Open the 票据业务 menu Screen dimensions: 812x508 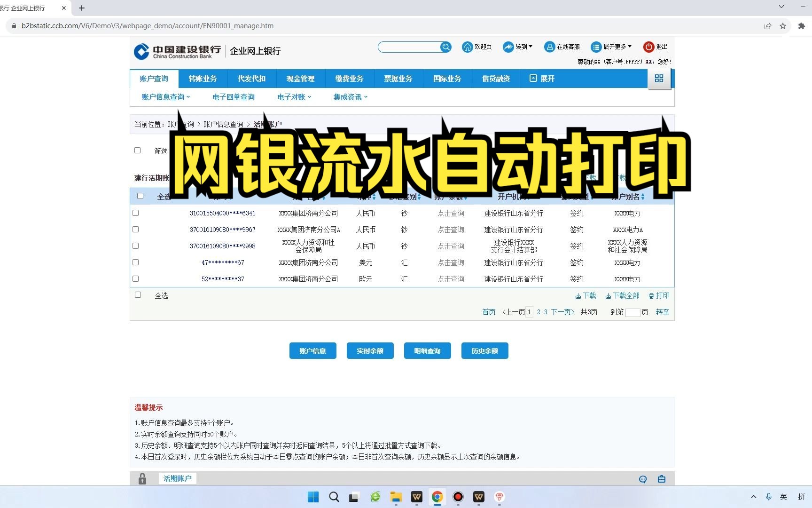[398, 79]
